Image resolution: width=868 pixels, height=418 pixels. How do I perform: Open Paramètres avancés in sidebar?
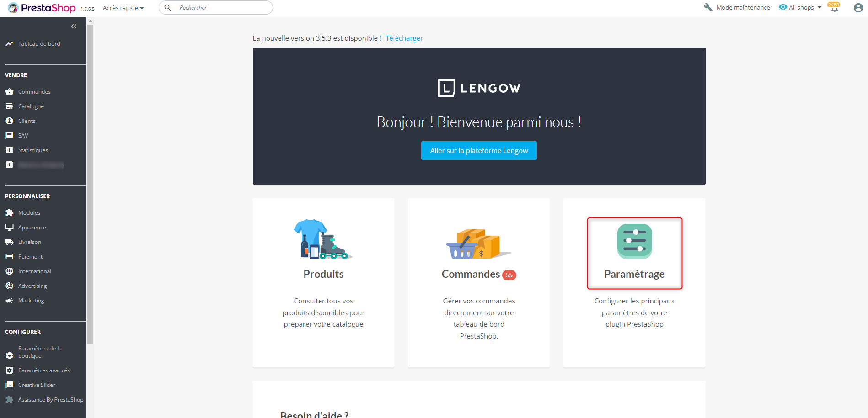44,370
